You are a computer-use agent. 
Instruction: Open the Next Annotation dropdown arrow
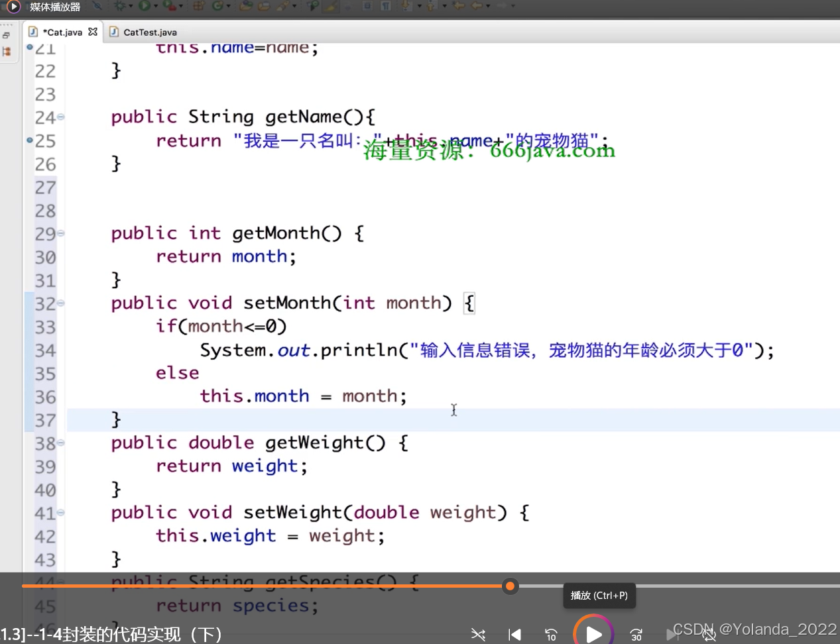pos(420,7)
